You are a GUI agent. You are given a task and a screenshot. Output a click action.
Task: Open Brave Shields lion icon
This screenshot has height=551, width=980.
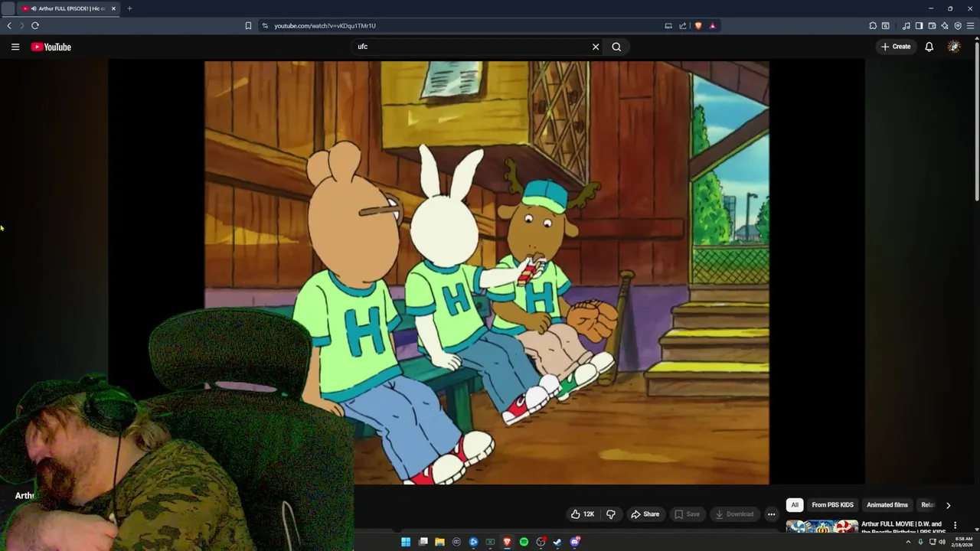point(698,25)
